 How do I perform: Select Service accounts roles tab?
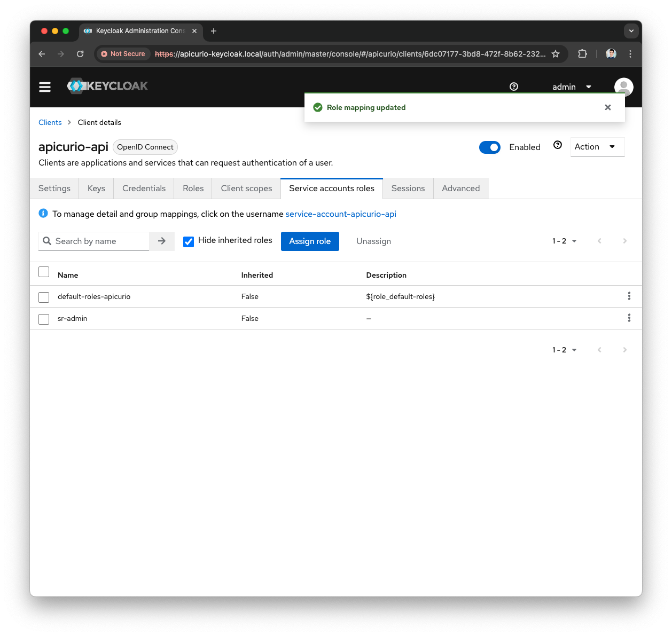(x=332, y=188)
